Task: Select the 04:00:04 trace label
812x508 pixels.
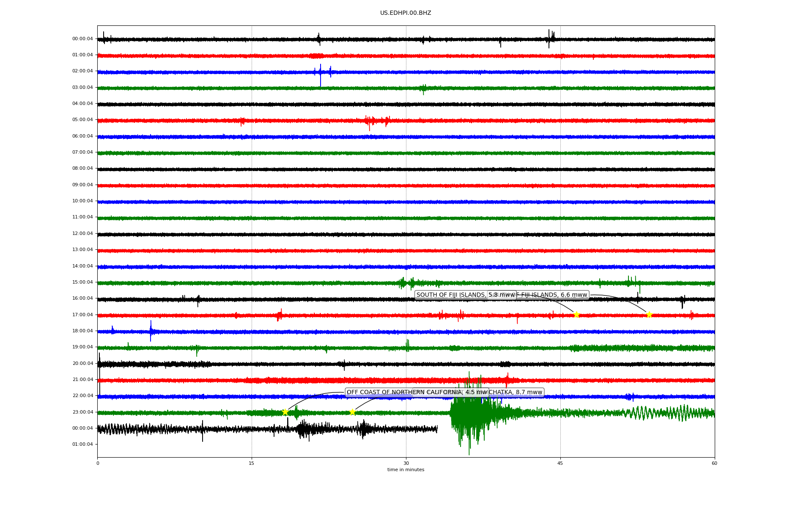Action: (x=82, y=104)
